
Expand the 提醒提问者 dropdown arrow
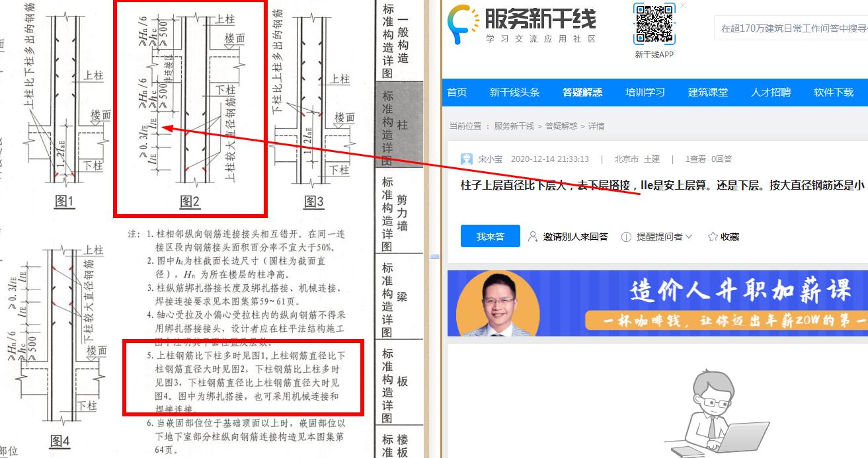tap(689, 237)
